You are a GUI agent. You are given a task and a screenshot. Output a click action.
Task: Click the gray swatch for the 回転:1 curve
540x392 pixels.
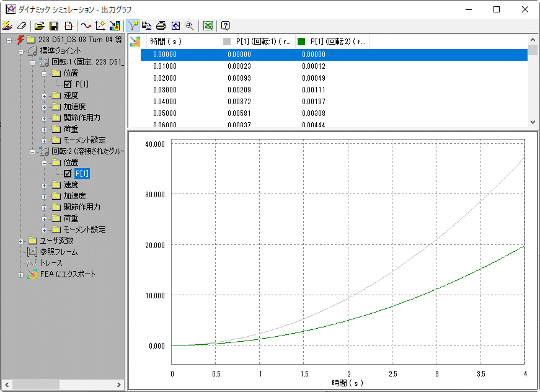pos(227,42)
